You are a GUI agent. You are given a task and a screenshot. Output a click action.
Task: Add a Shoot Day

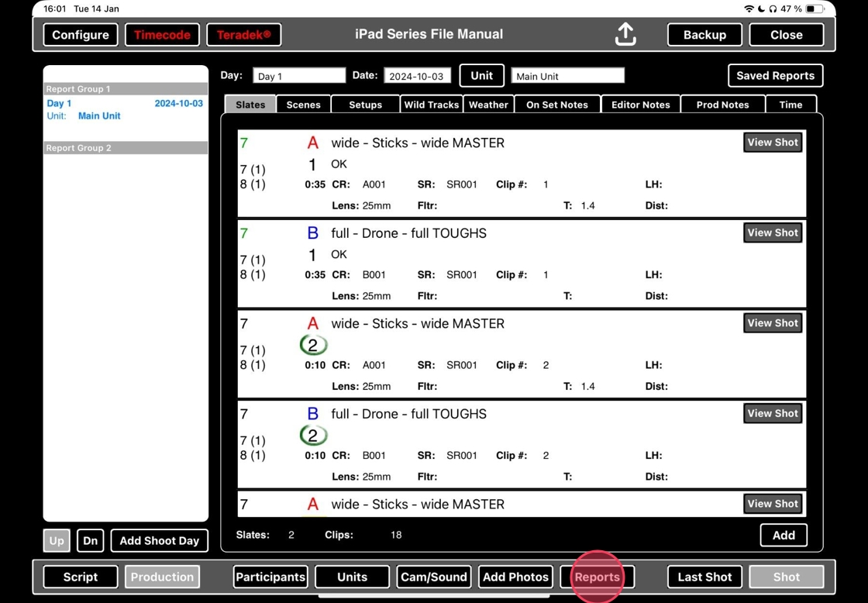tap(160, 540)
